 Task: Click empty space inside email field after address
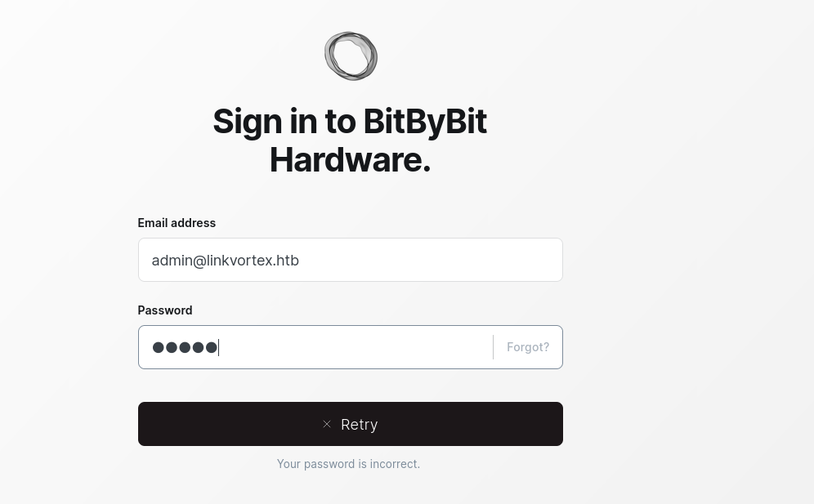(431, 260)
